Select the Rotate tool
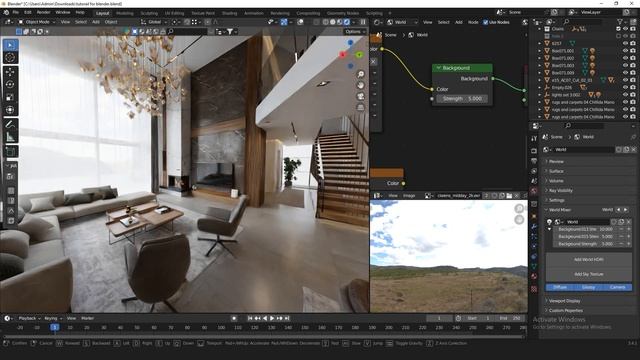Screen dimensions: 640x360 10,84
